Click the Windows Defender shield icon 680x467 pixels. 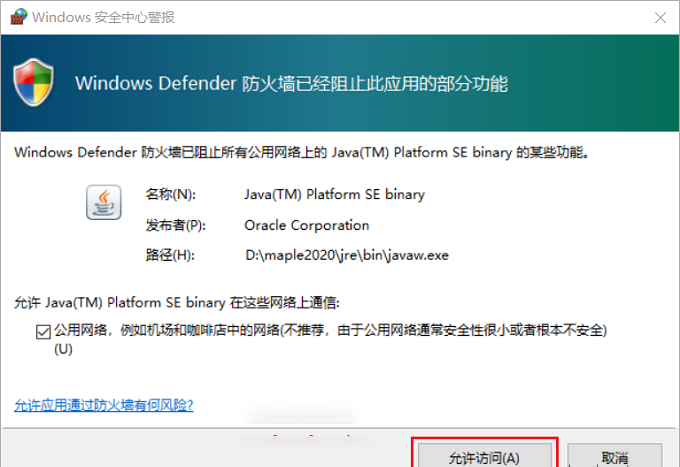click(x=33, y=82)
